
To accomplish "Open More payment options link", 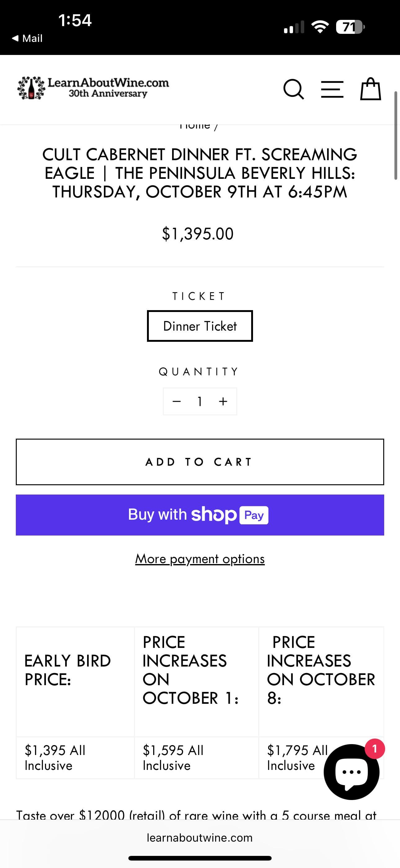I will coord(200,559).
